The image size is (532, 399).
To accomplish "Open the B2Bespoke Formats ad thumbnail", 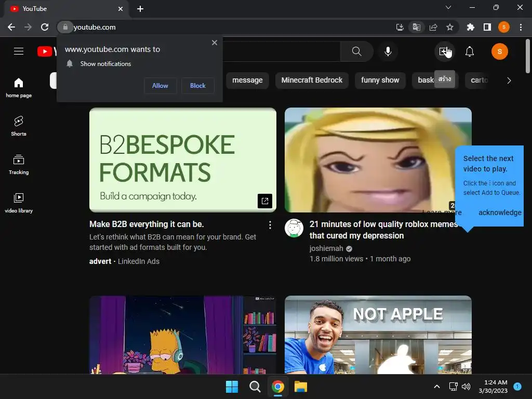I will (x=182, y=160).
